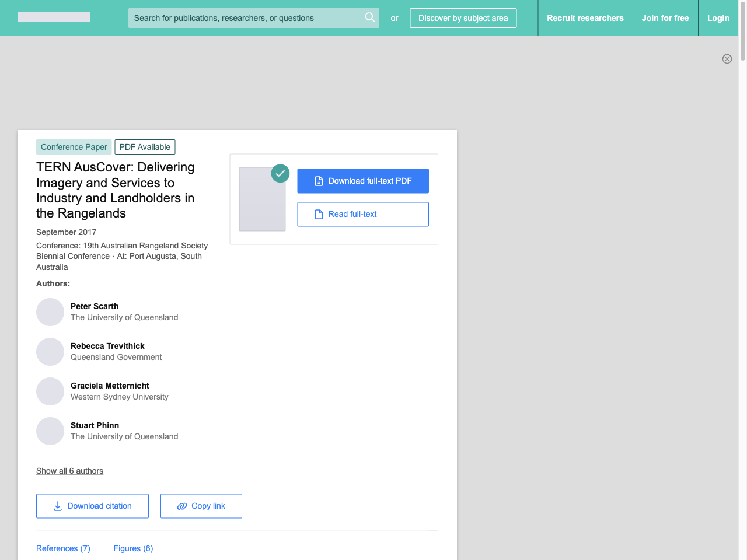747x560 pixels.
Task: Focus the publications search field
Action: click(x=245, y=18)
